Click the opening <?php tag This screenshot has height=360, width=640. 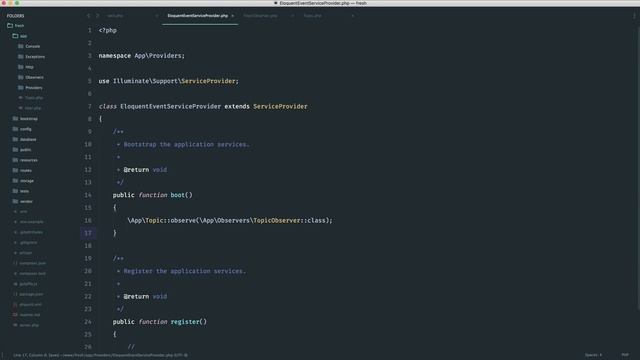[x=108, y=31]
